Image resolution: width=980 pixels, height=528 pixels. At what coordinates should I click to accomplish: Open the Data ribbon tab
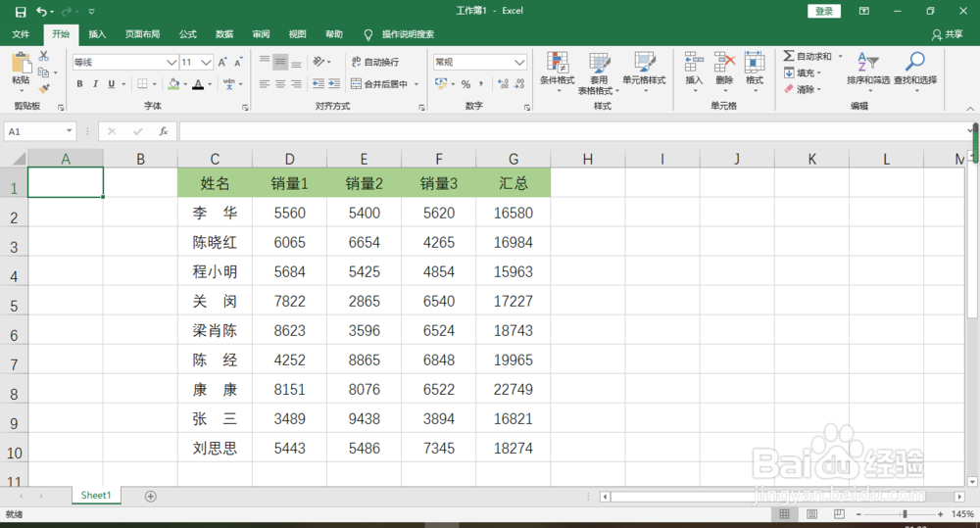[224, 34]
